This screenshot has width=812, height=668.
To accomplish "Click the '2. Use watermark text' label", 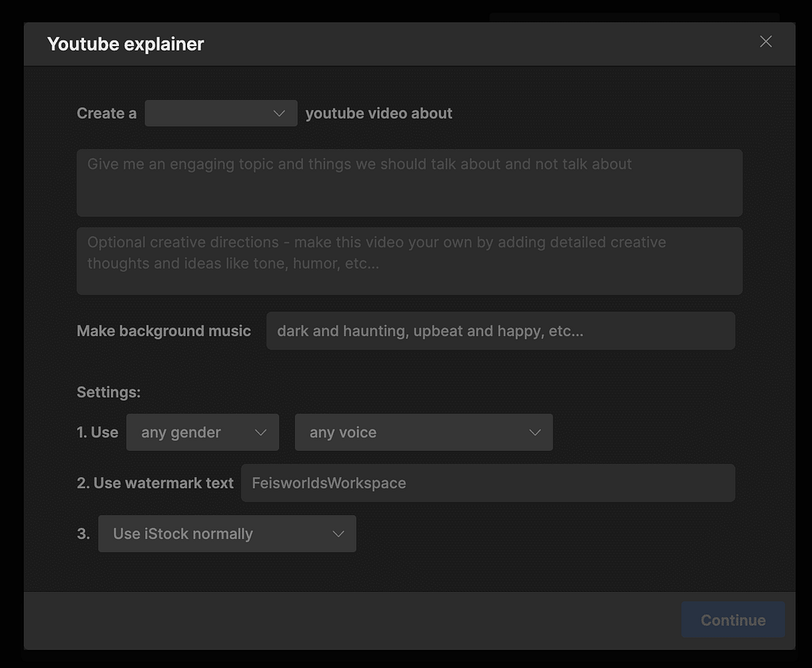I will pyautogui.click(x=155, y=483).
